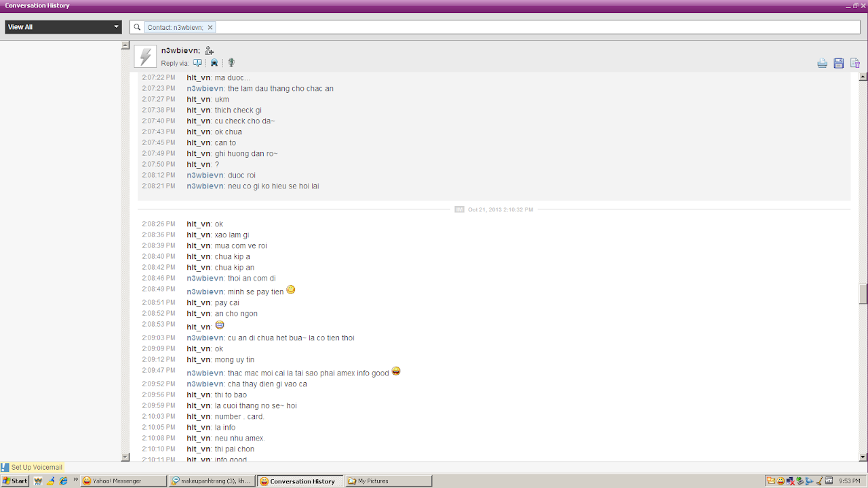
Task: Open the Windows Start menu
Action: 14,481
